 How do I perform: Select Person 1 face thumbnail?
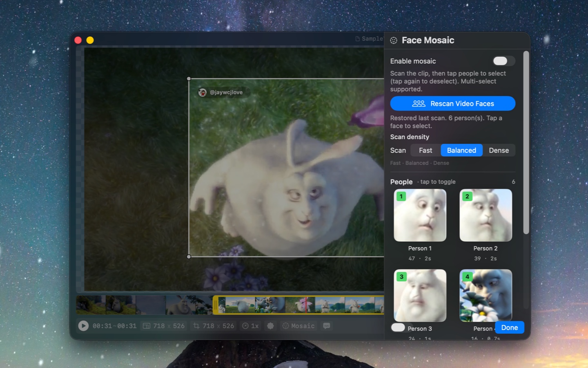tap(420, 215)
